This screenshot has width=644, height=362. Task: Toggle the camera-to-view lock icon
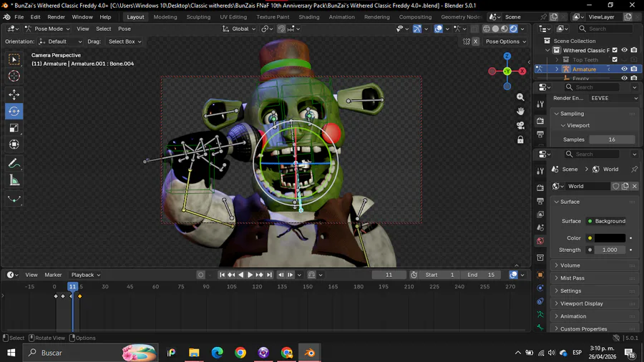pyautogui.click(x=520, y=140)
